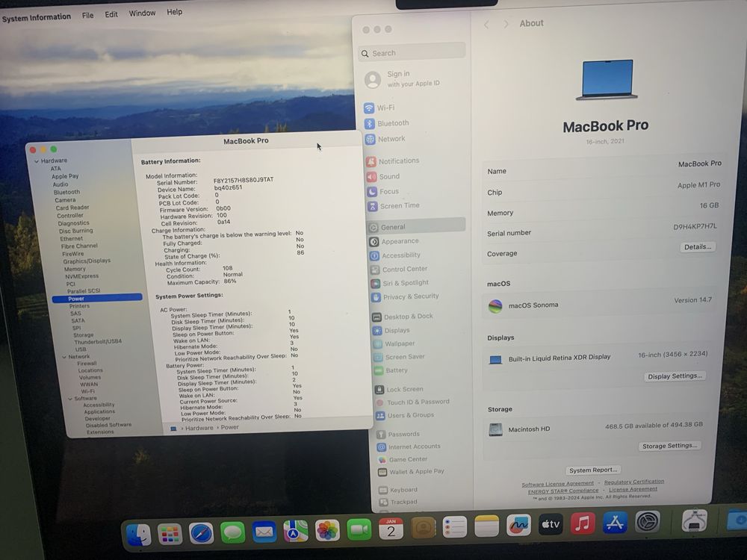Click the Display Settings... button
The height and width of the screenshot is (560, 747).
point(675,376)
